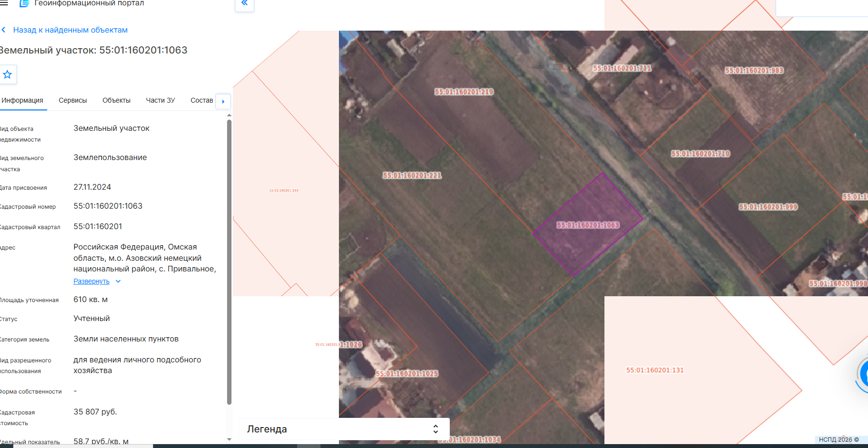
Task: Select parcel 55:01:160201:1034 on map
Action: pyautogui.click(x=469, y=440)
